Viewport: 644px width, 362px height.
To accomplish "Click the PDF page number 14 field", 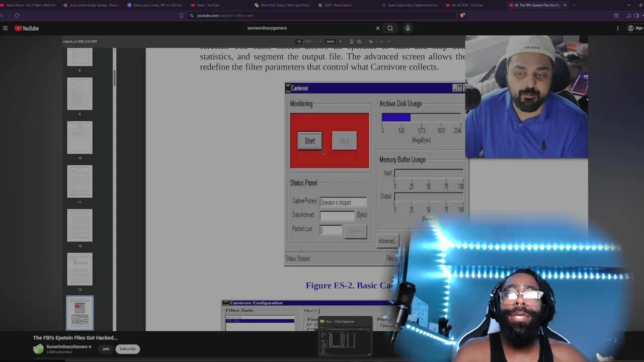I will 299,41.
